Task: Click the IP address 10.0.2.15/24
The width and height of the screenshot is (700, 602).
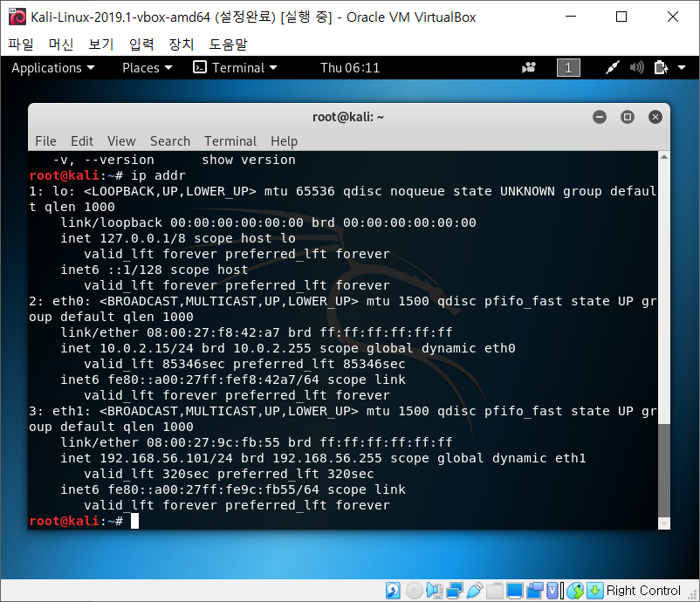Action: [147, 348]
